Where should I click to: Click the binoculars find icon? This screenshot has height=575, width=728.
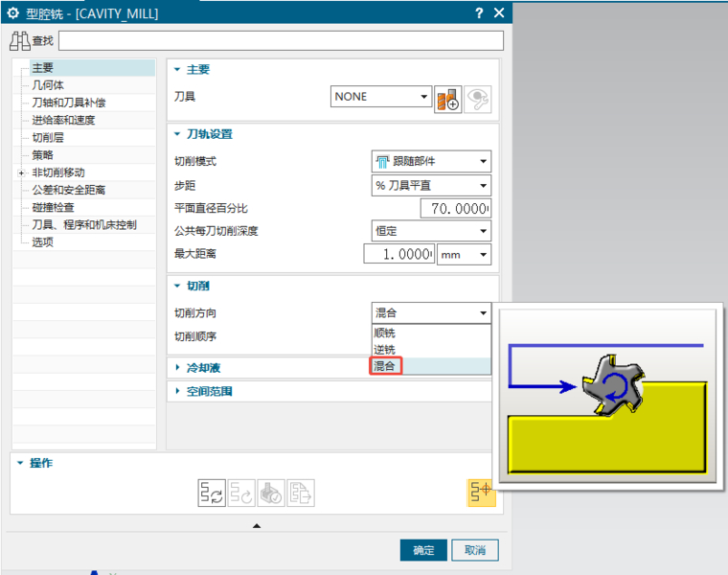click(x=20, y=41)
